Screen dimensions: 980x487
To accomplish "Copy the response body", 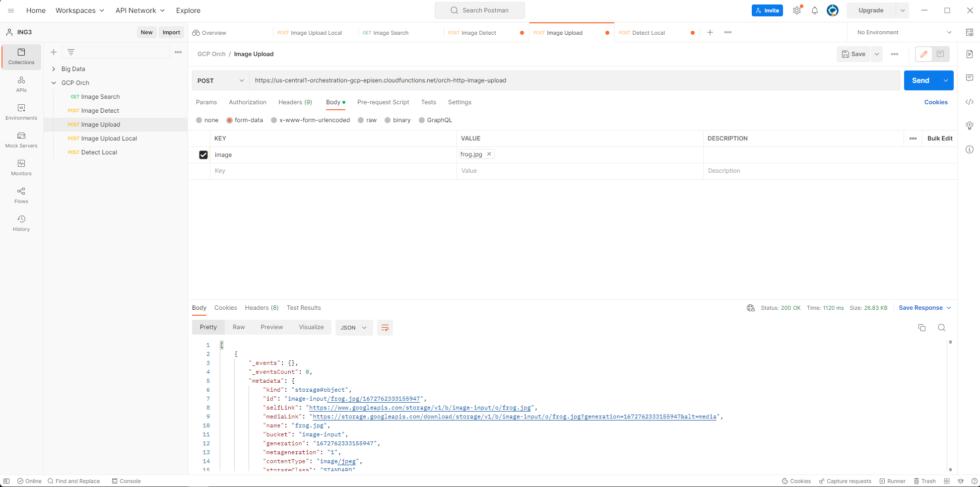I will [922, 328].
